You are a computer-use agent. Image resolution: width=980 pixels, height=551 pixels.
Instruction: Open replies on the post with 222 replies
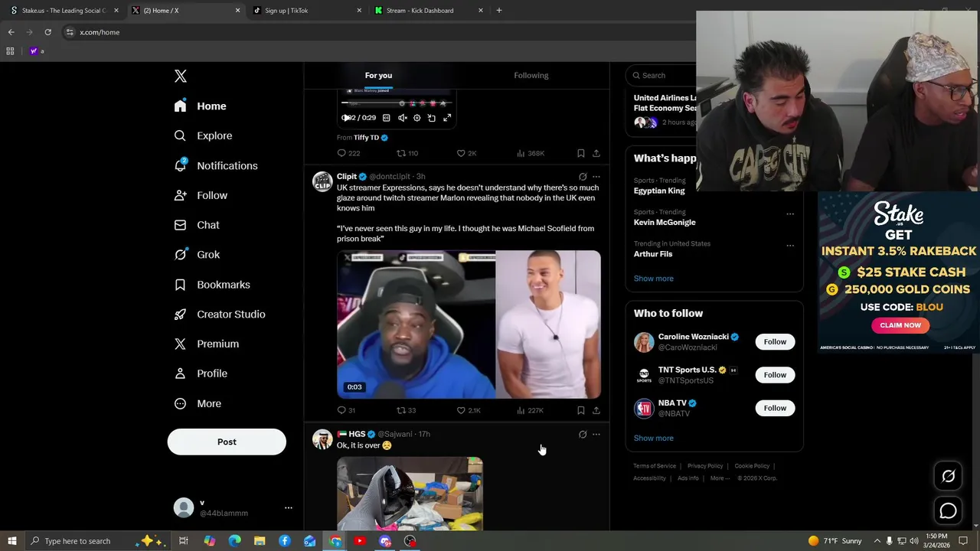tap(348, 153)
